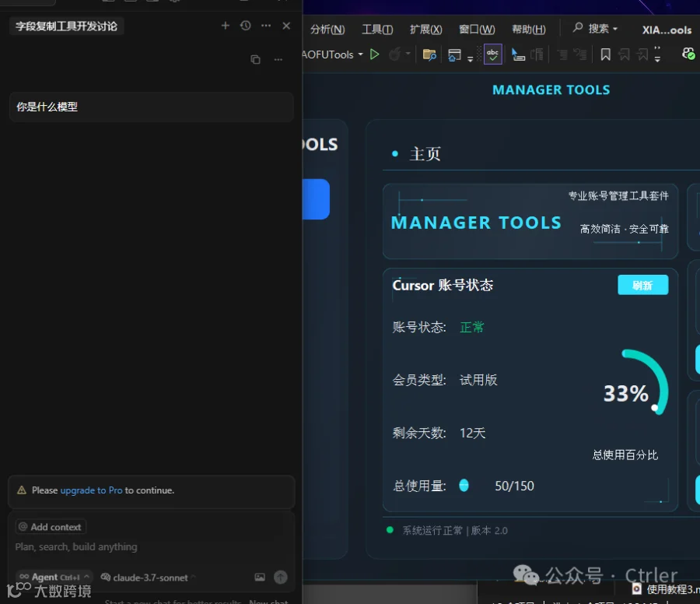Click the increase indent toolbar icon
Image resolution: width=700 pixels, height=604 pixels.
pos(579,54)
